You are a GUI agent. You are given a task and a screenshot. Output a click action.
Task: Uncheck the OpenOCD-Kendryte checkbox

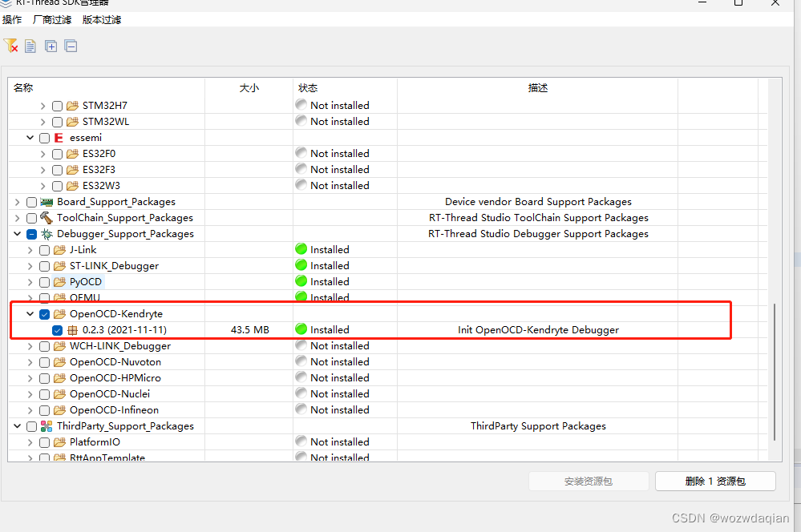[x=44, y=314]
